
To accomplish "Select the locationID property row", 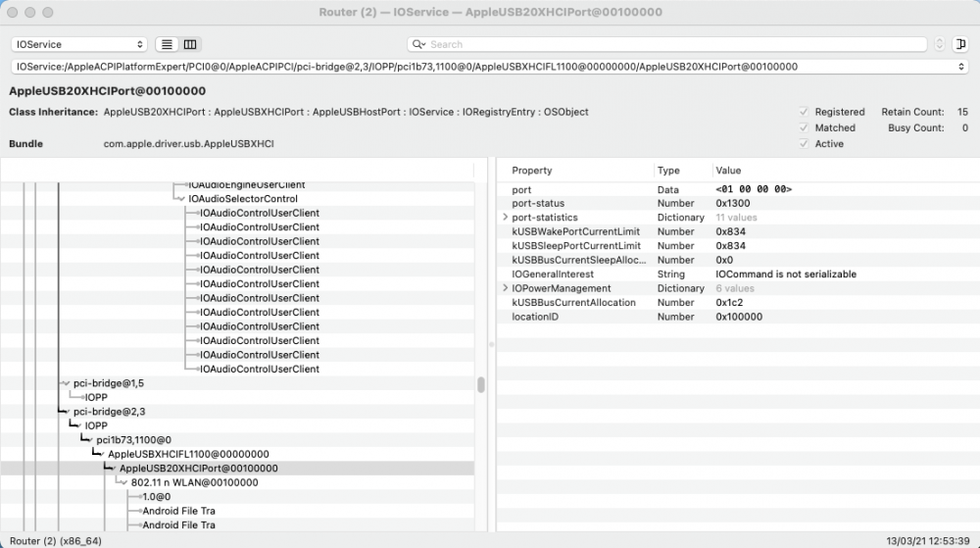I will coord(738,317).
